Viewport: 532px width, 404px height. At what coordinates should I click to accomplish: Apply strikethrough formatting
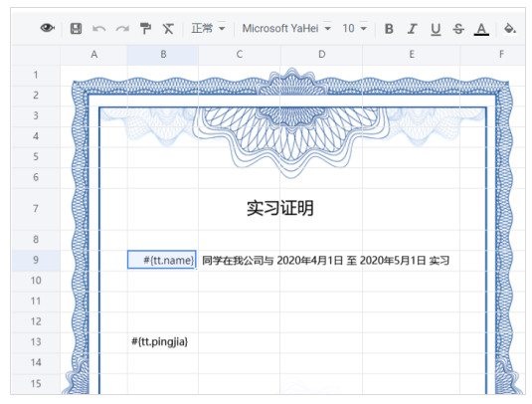click(458, 29)
